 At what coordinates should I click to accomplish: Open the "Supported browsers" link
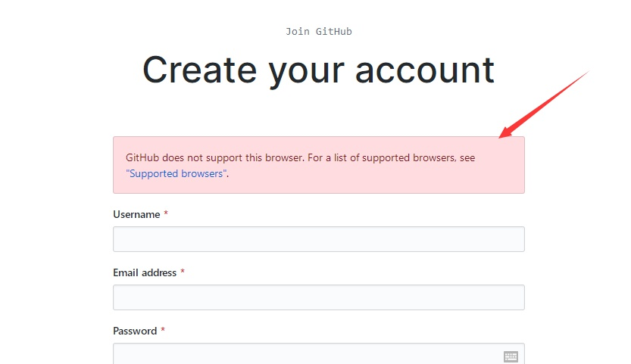(176, 173)
